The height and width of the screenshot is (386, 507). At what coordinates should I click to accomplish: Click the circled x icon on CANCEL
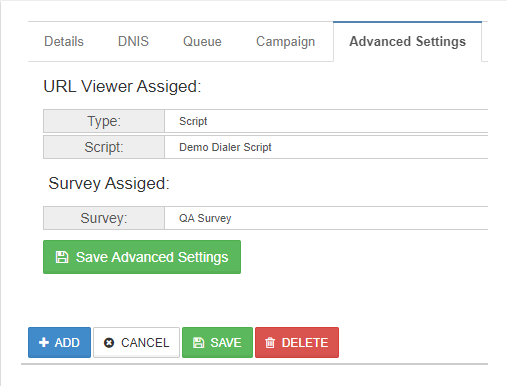click(109, 343)
